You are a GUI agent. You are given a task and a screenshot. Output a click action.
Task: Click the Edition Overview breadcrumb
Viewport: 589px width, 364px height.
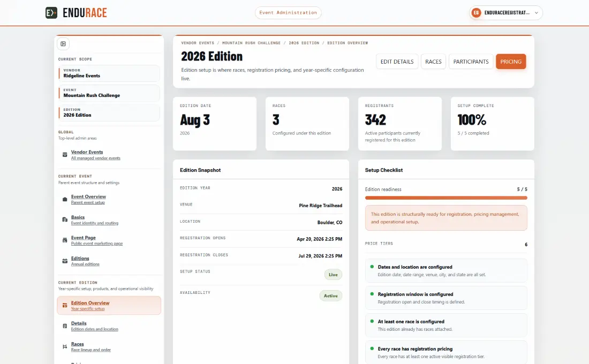click(348, 43)
